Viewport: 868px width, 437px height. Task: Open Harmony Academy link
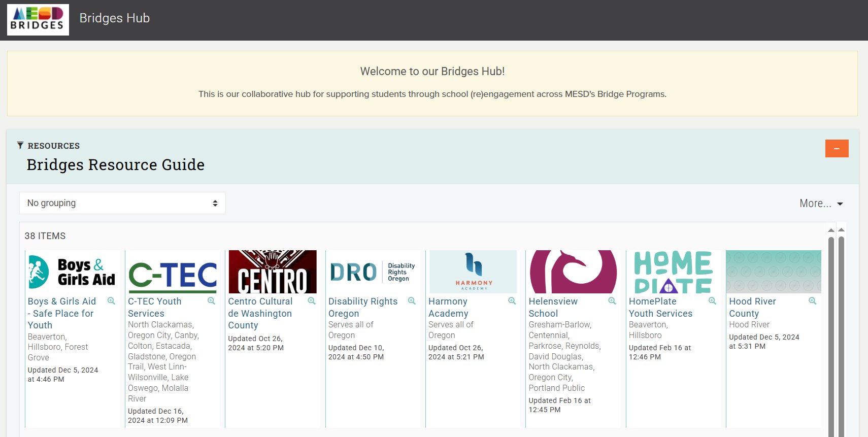(x=448, y=307)
